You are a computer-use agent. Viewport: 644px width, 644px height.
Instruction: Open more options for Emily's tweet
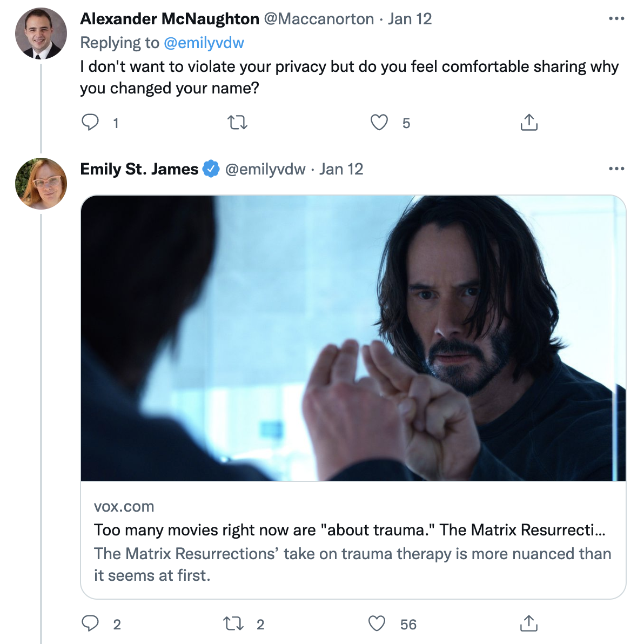616,169
